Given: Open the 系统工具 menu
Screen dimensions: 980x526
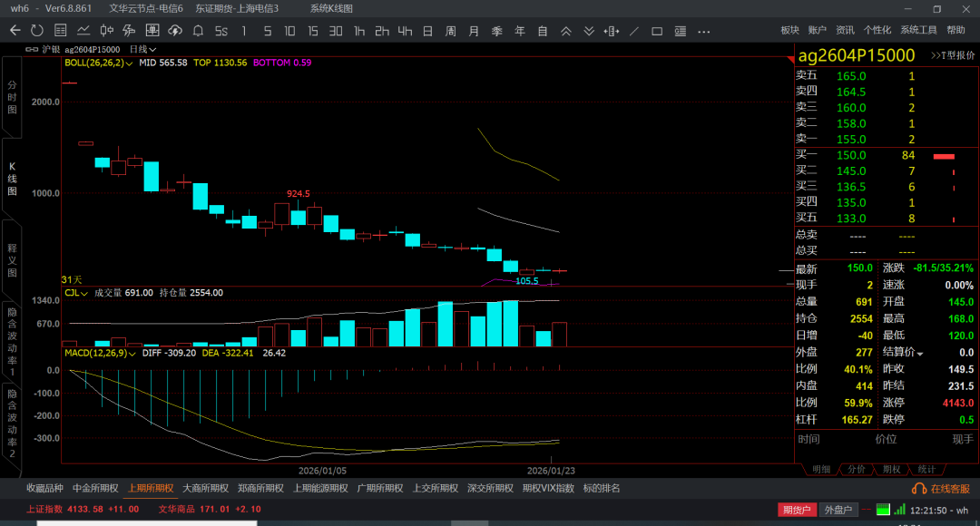Looking at the screenshot, I should pos(918,30).
